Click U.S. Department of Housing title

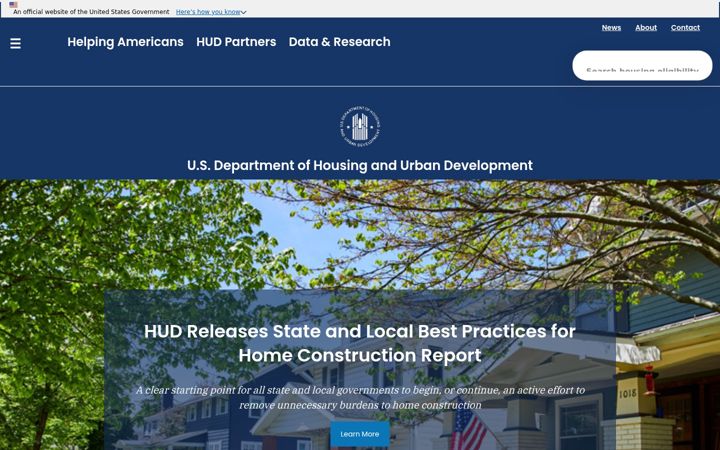(360, 165)
